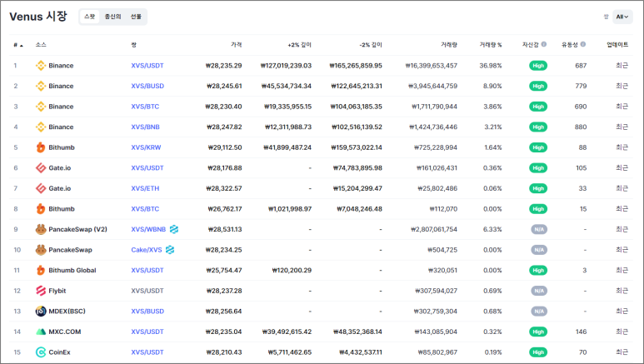This screenshot has width=644, height=364.
Task: Open the XVS/BNB pair link
Action: pyautogui.click(x=146, y=127)
